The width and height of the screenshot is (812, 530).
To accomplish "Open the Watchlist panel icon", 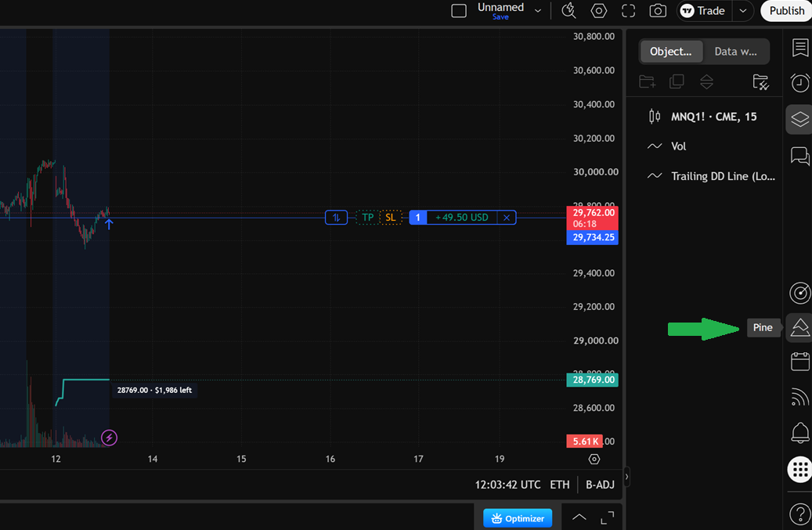I will point(799,48).
